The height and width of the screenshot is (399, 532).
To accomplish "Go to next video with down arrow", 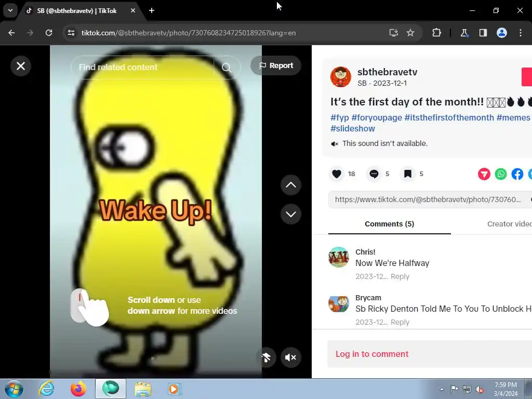I will pyautogui.click(x=291, y=214).
